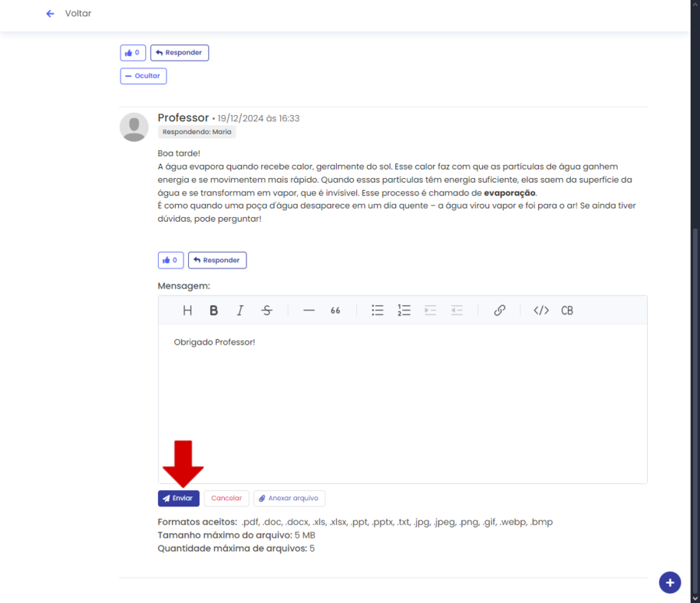
Task: Apply italic formatting in the editor
Action: tap(240, 310)
